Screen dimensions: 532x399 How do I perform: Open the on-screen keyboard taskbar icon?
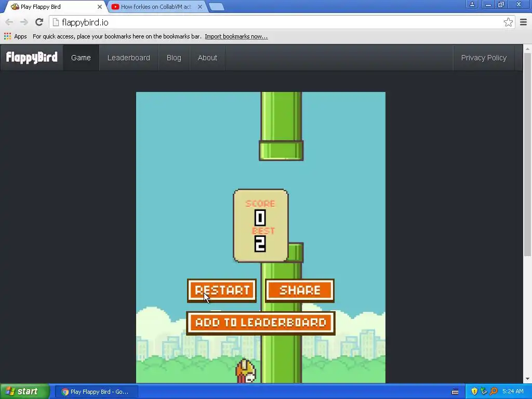pyautogui.click(x=455, y=392)
